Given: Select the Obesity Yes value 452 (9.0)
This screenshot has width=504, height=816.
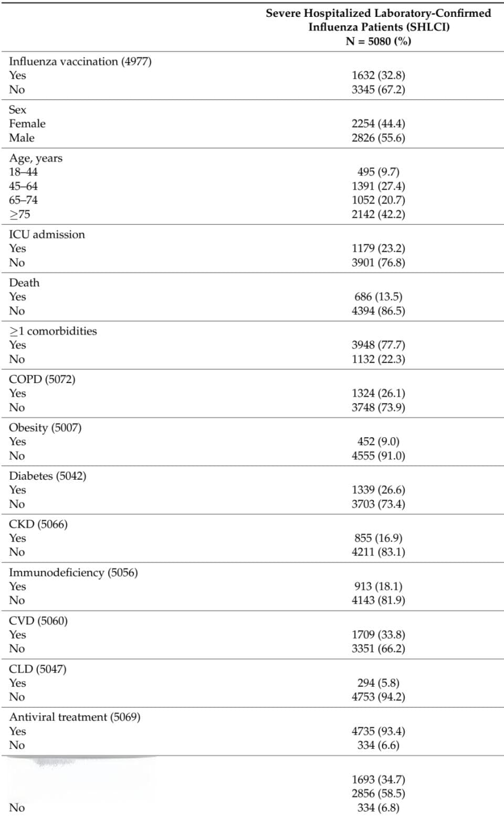Looking at the screenshot, I should point(378,442).
